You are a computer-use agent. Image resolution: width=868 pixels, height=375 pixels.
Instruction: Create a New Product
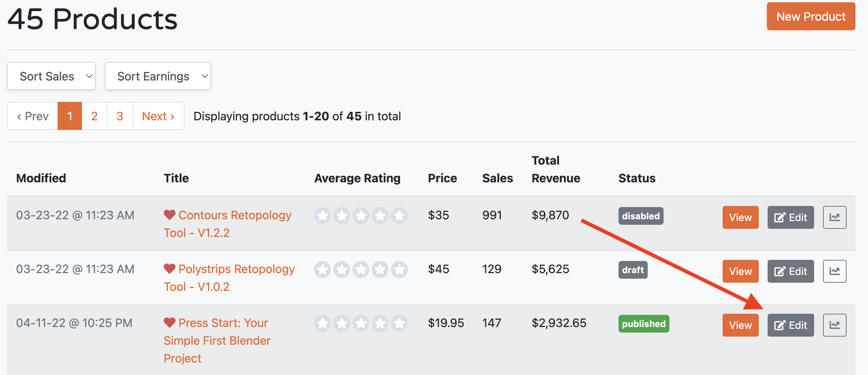[x=810, y=16]
